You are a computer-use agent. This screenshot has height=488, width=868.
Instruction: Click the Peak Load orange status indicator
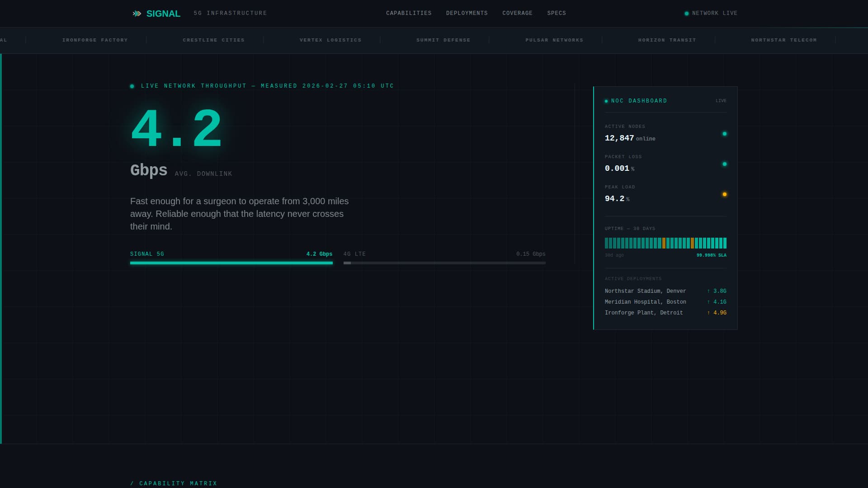click(724, 194)
